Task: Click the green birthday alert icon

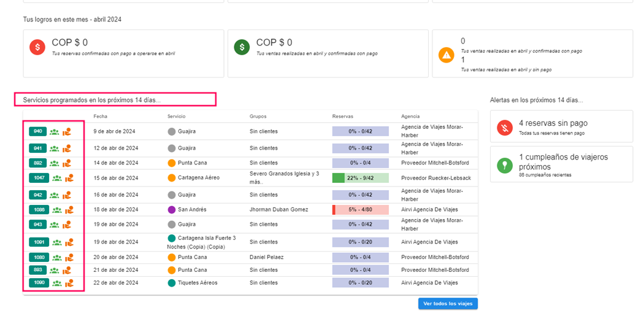Action: tap(505, 166)
